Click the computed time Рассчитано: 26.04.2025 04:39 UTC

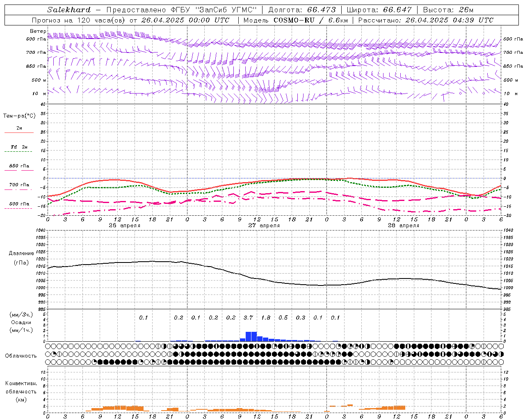click(x=426, y=20)
